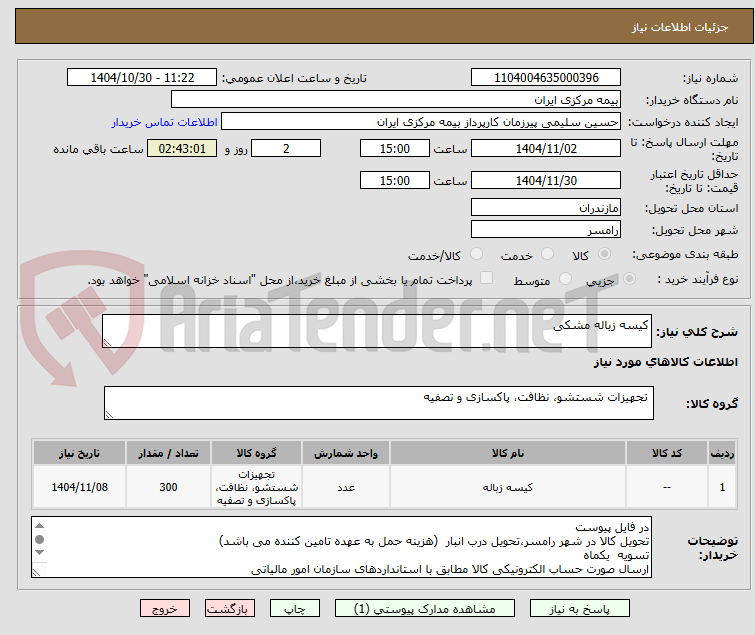
Task: Click the تاریخ نیاز column header
Action: [x=79, y=453]
